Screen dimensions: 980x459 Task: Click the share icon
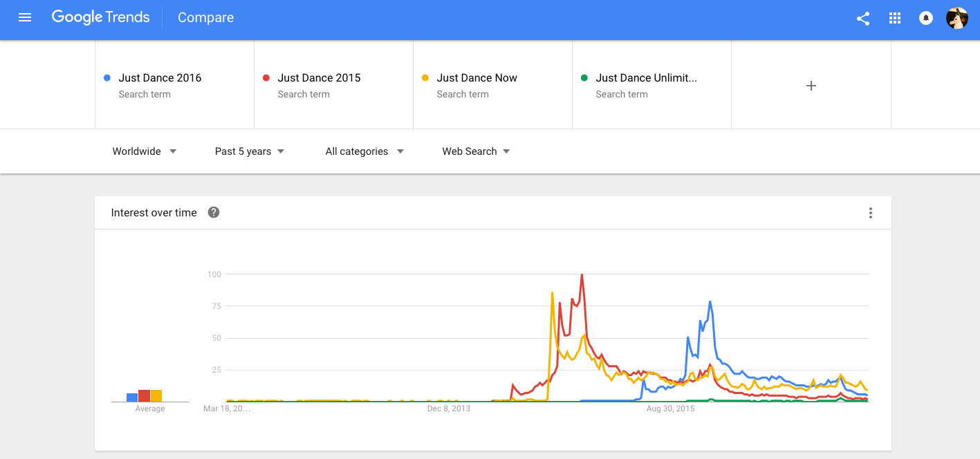[x=863, y=19]
